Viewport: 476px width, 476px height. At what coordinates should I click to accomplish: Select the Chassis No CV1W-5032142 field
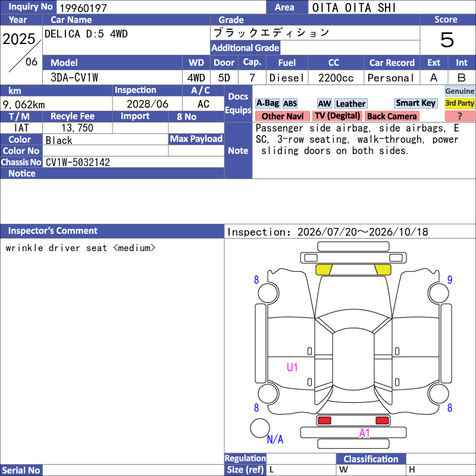(133, 162)
